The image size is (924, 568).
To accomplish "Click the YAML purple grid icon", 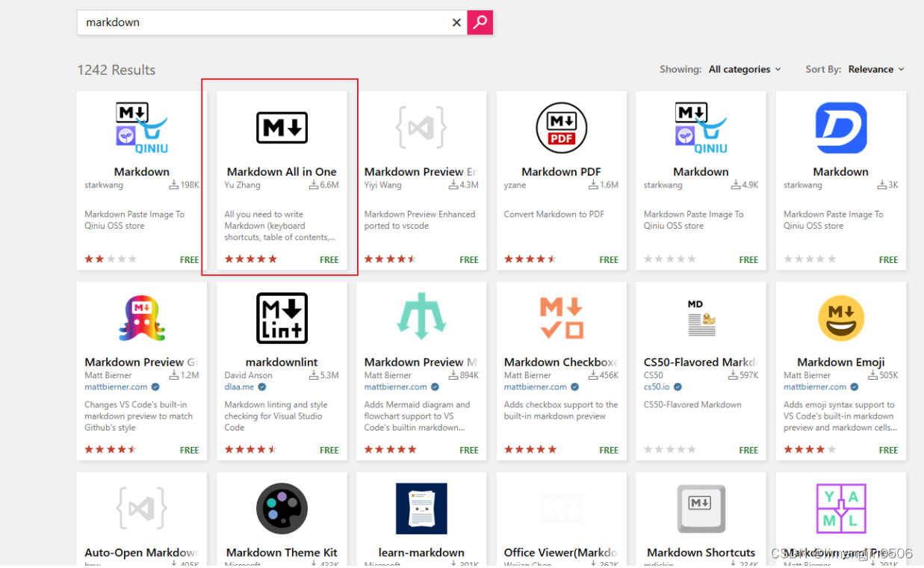I will coord(841,508).
